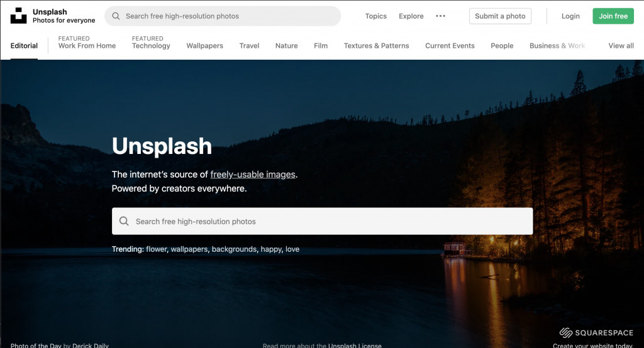Image resolution: width=644 pixels, height=348 pixels.
Task: Open Business & Work topic
Action: pyautogui.click(x=557, y=46)
